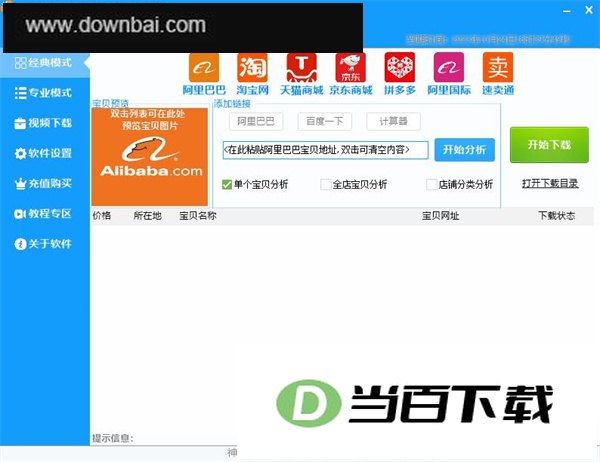Switch to 经典模式 in sidebar

click(43, 62)
